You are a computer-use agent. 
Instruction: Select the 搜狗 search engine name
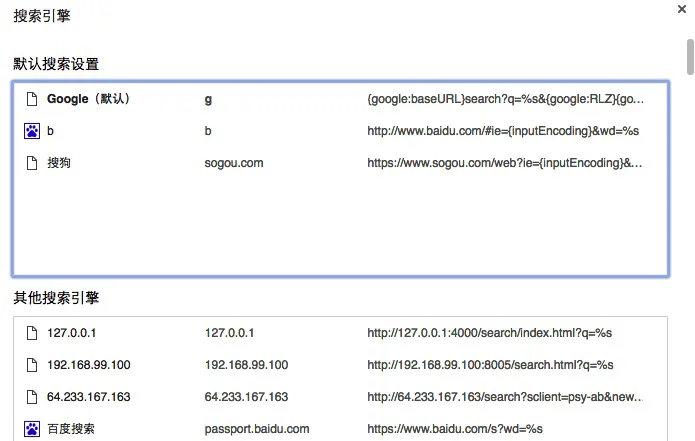59,163
